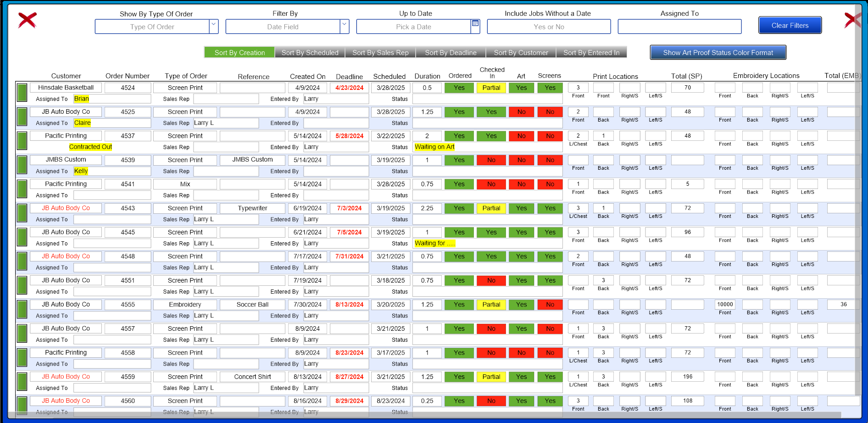
Task: Click the Clear Filters button
Action: tap(790, 25)
